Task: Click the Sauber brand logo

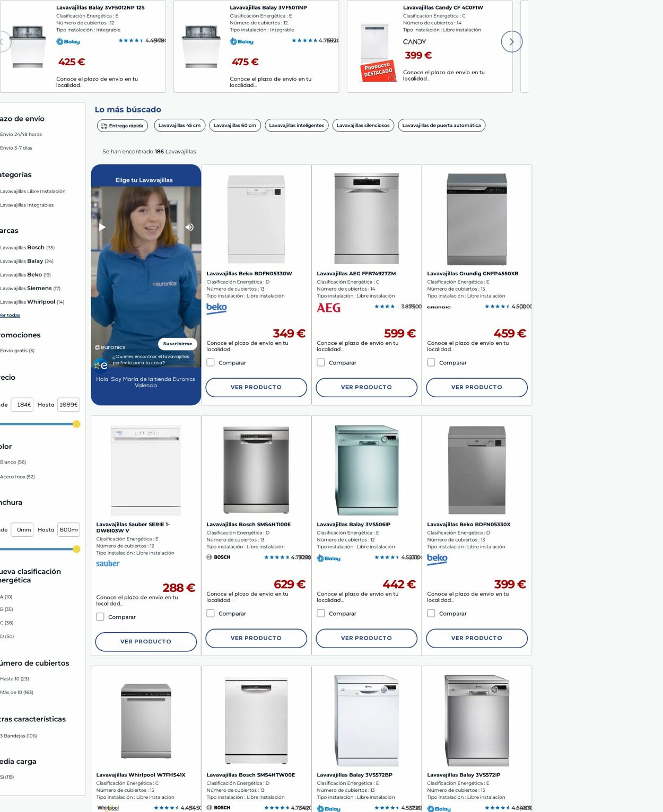Action: tap(108, 564)
